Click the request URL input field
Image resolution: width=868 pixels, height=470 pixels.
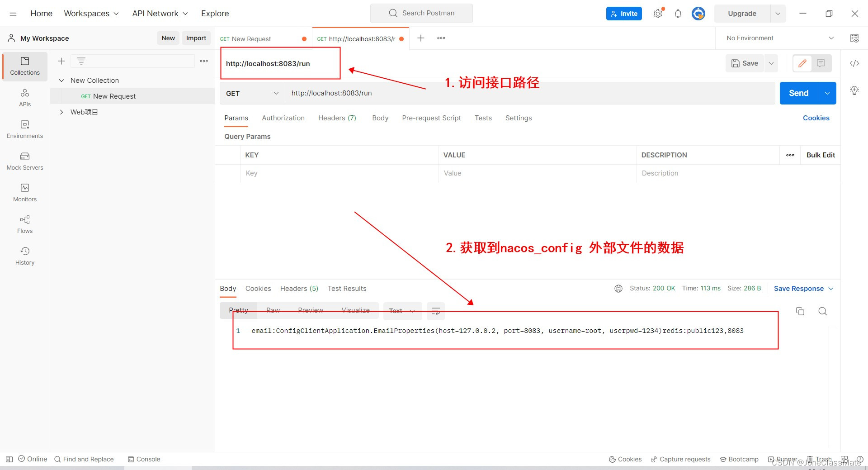click(530, 93)
